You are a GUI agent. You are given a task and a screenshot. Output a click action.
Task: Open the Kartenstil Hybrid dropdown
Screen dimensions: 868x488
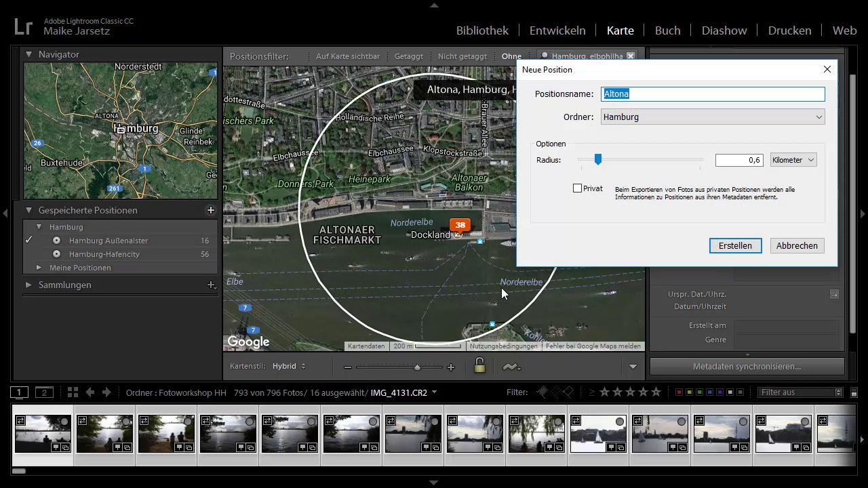[x=289, y=366]
